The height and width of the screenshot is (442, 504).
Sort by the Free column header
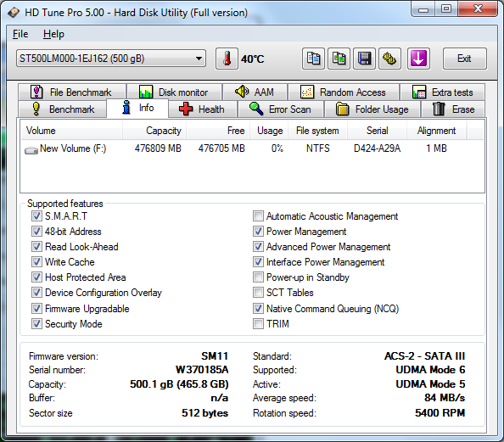coord(218,131)
